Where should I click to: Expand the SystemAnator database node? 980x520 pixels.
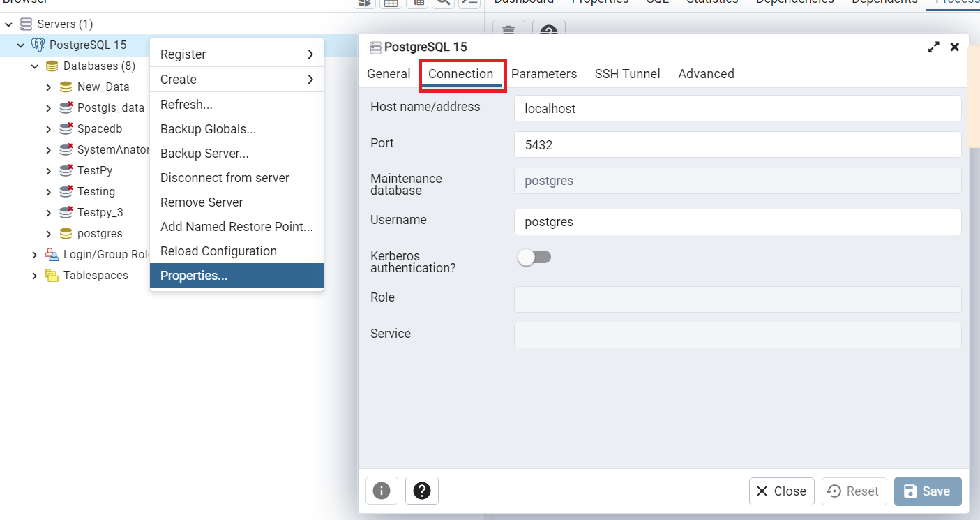49,150
